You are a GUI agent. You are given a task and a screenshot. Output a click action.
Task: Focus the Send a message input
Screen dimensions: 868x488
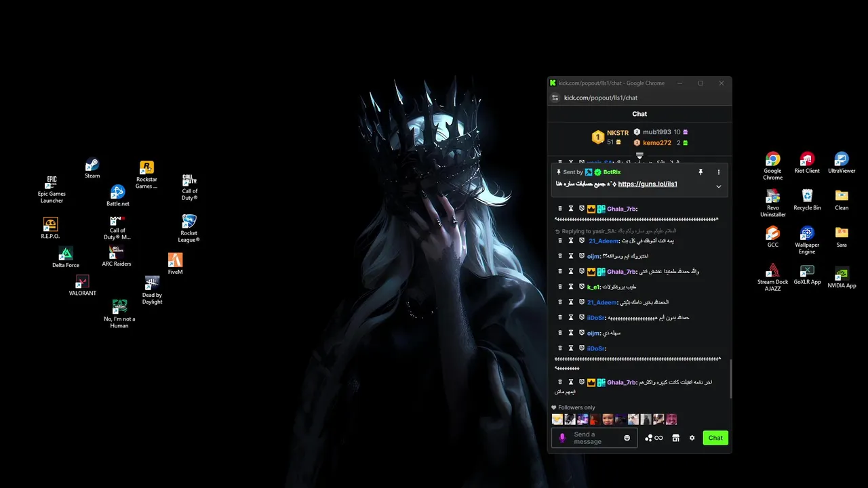(x=595, y=438)
